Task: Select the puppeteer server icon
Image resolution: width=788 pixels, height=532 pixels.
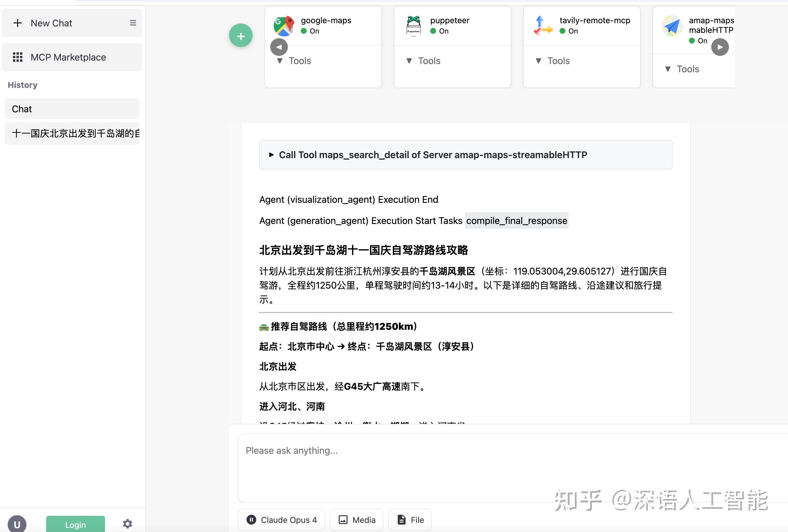Action: [413, 25]
